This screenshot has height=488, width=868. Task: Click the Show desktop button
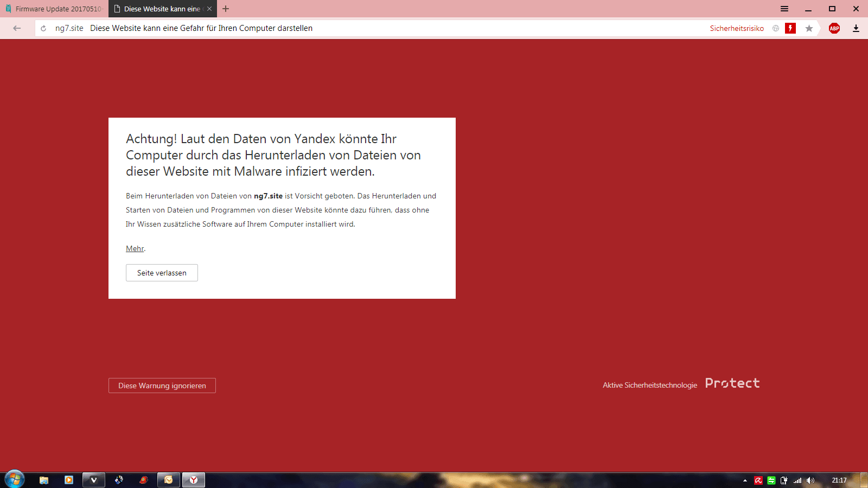(864, 480)
